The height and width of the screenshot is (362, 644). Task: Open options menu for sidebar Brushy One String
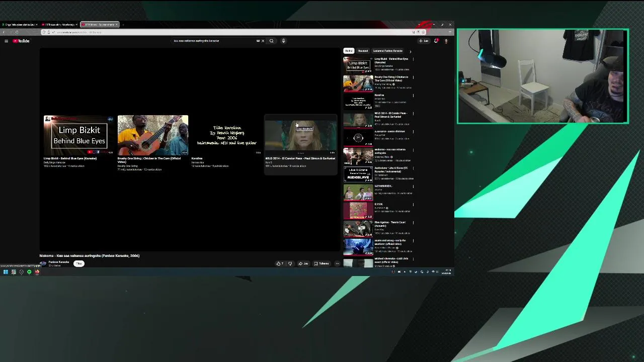[x=413, y=77]
